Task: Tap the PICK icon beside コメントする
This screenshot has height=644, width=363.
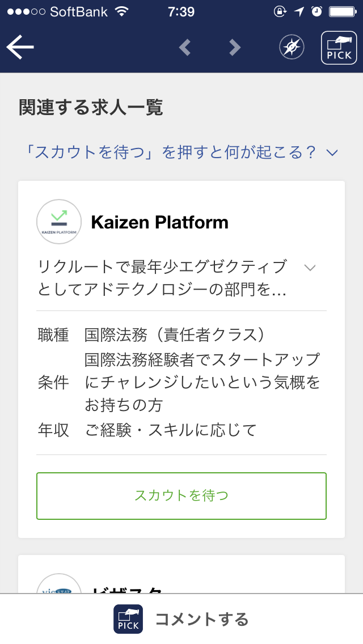Action: pos(128,619)
